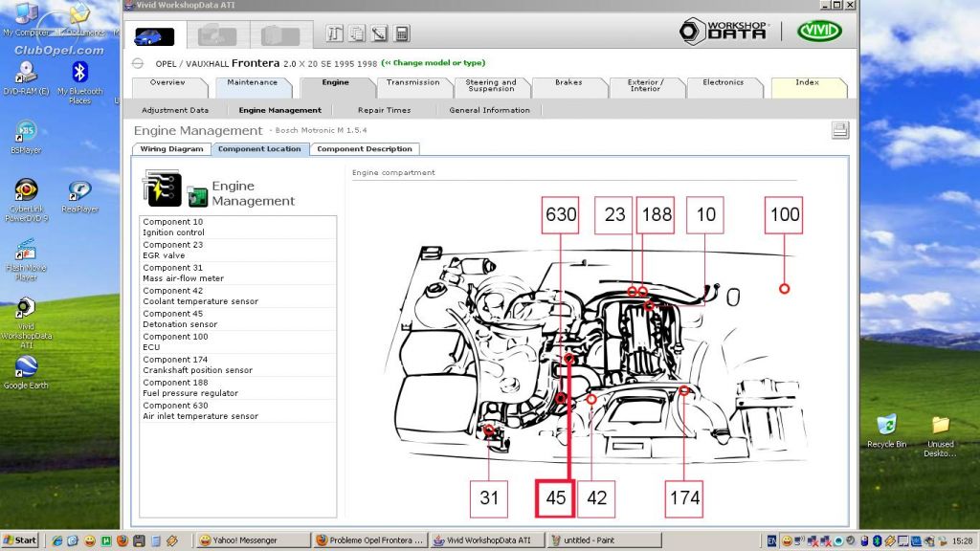Select the greyed-out truck vehicle tab
Viewport: 980px width, 551px height.
click(280, 35)
